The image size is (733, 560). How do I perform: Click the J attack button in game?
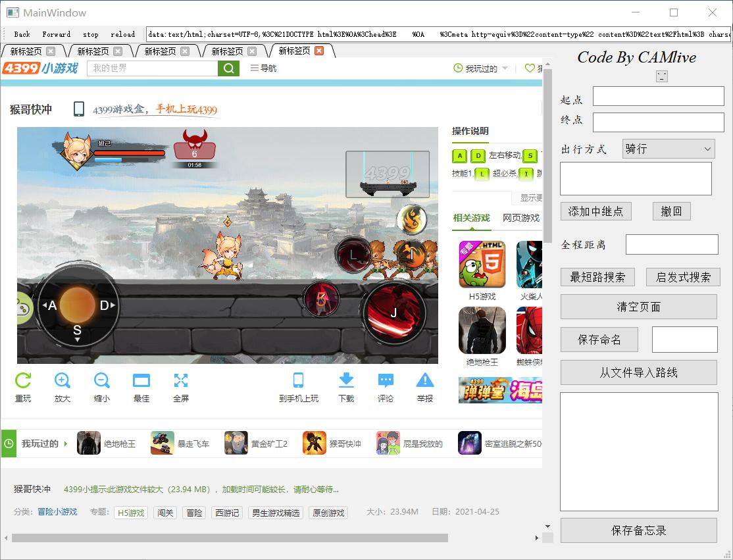(x=394, y=313)
